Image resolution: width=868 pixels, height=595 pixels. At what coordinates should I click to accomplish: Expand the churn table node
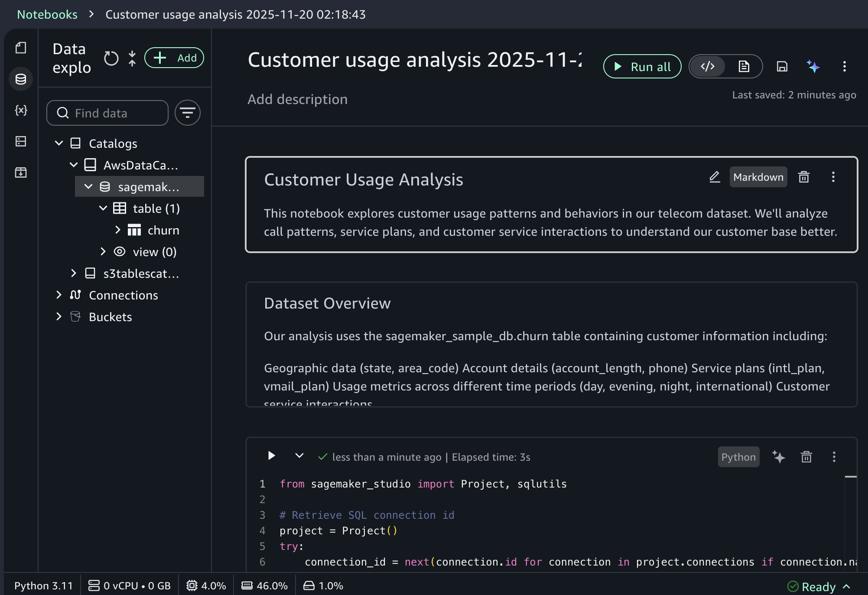(118, 230)
